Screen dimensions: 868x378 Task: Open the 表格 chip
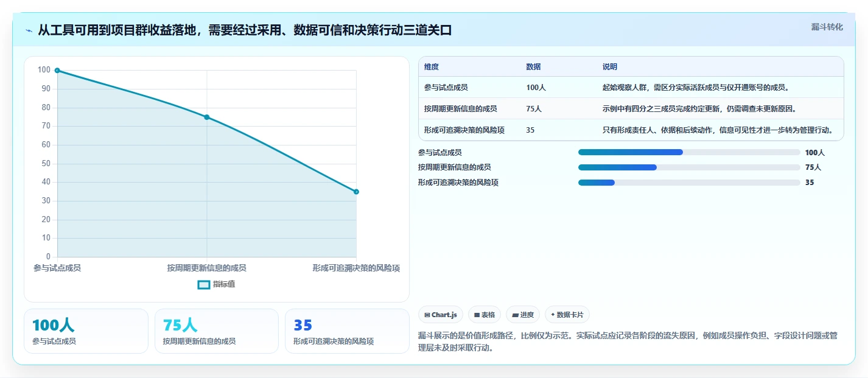(x=485, y=315)
